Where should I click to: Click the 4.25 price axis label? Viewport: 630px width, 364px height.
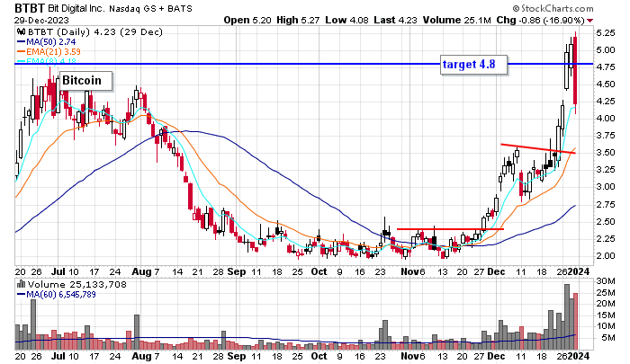click(606, 102)
